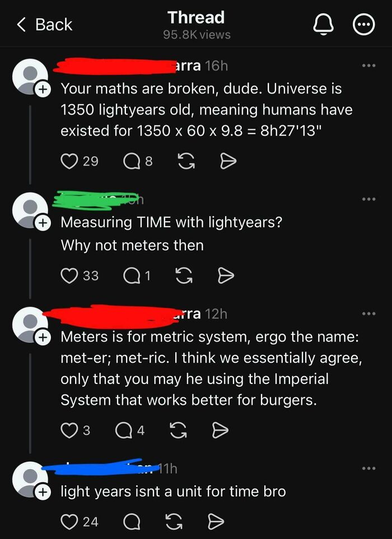Click the 95.8K views counter
The height and width of the screenshot is (539, 392).
click(195, 34)
